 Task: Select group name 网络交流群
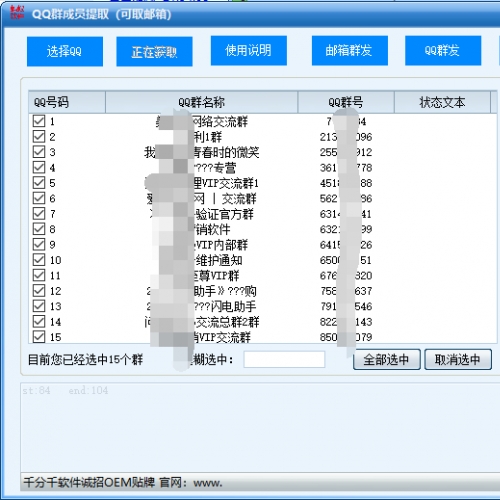click(x=220, y=121)
